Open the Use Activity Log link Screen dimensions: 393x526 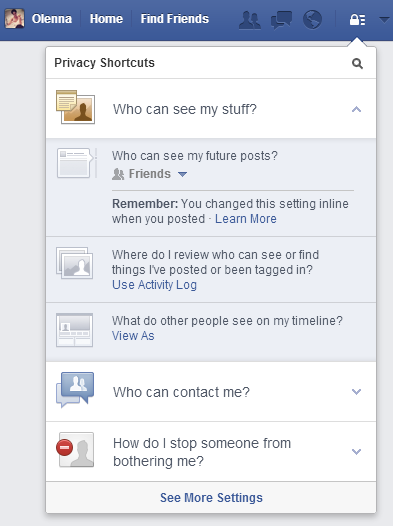point(154,285)
